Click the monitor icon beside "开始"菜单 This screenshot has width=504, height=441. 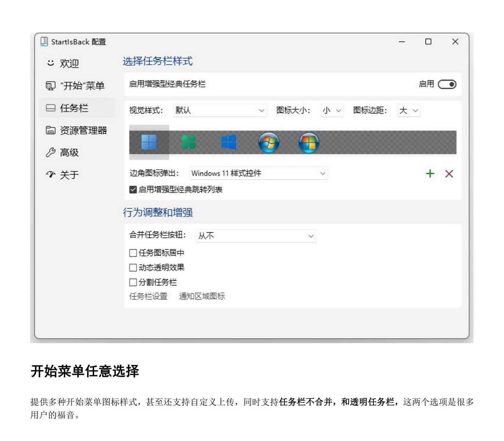pos(50,86)
